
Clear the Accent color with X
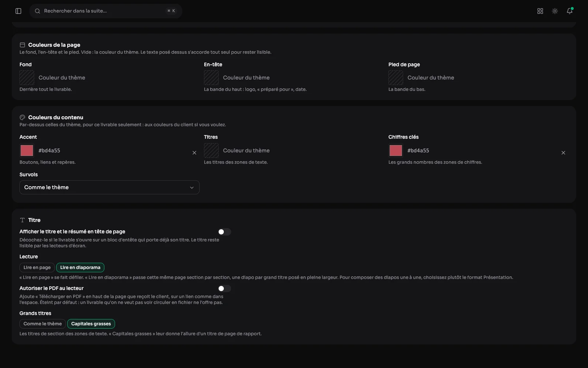click(x=194, y=153)
